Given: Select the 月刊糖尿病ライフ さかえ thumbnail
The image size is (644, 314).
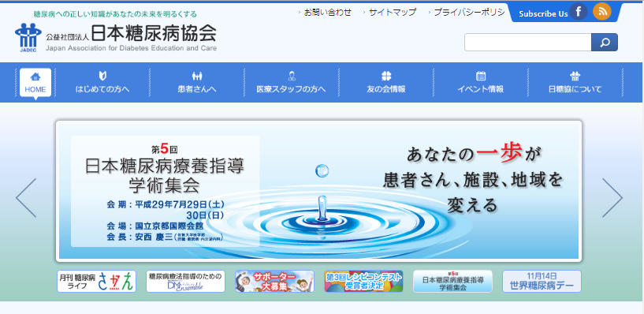Looking at the screenshot, I should [x=96, y=281].
